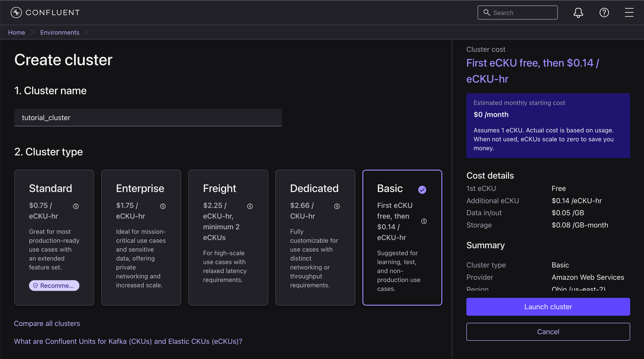Image resolution: width=644 pixels, height=359 pixels.
Task: Click the "Data in/out" cost label
Action: tap(484, 213)
